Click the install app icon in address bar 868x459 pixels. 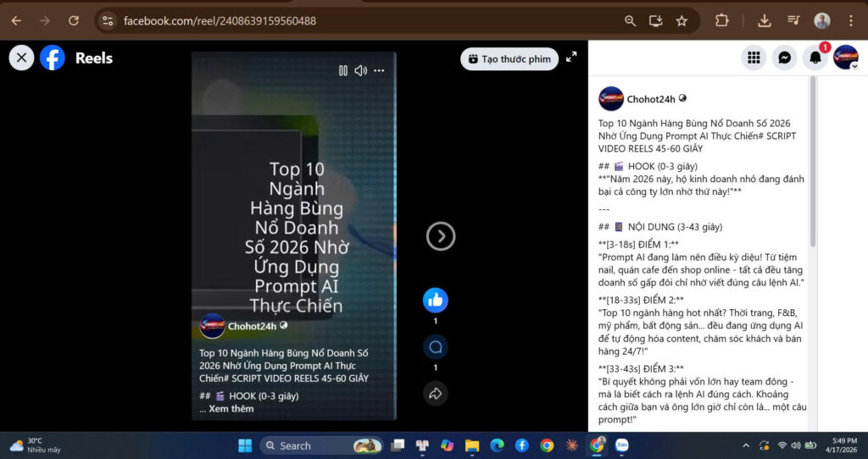click(x=655, y=21)
